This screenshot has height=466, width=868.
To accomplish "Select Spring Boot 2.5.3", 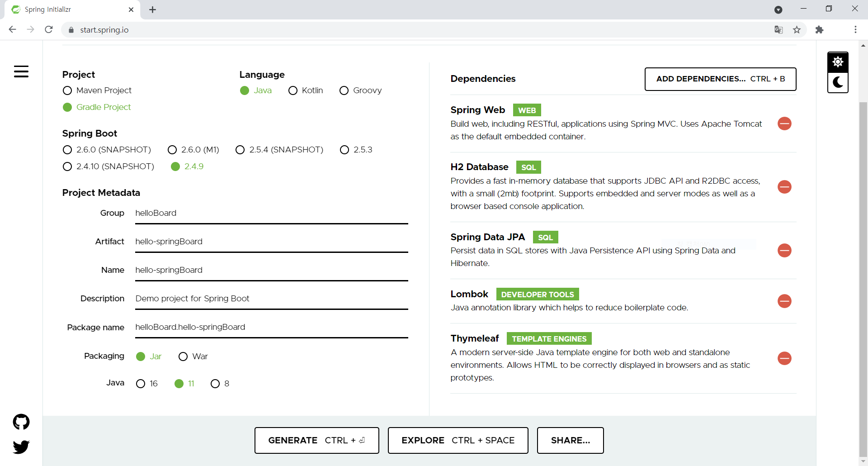I will click(356, 150).
